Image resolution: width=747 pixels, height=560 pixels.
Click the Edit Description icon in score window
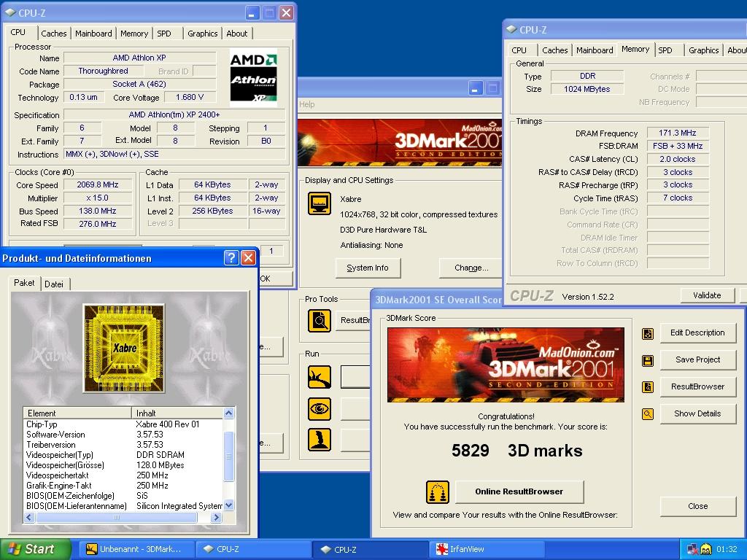pos(648,334)
